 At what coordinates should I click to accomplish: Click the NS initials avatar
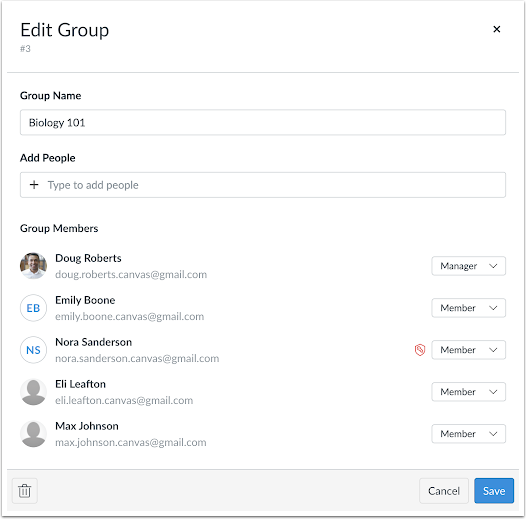[33, 350]
